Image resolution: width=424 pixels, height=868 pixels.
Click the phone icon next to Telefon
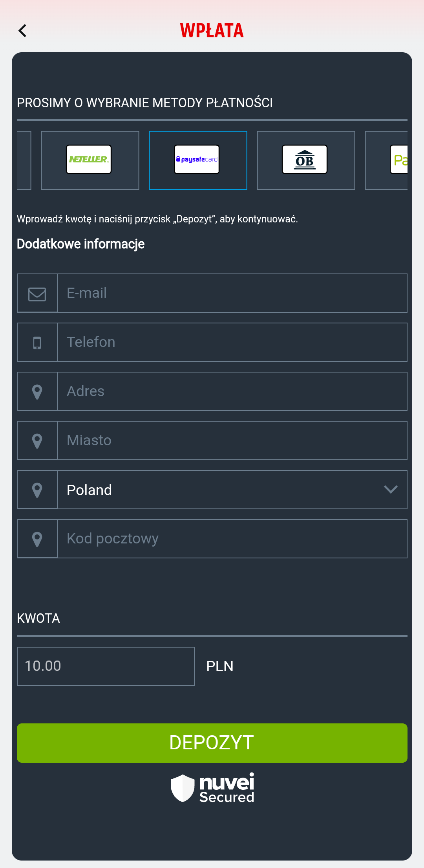[37, 343]
